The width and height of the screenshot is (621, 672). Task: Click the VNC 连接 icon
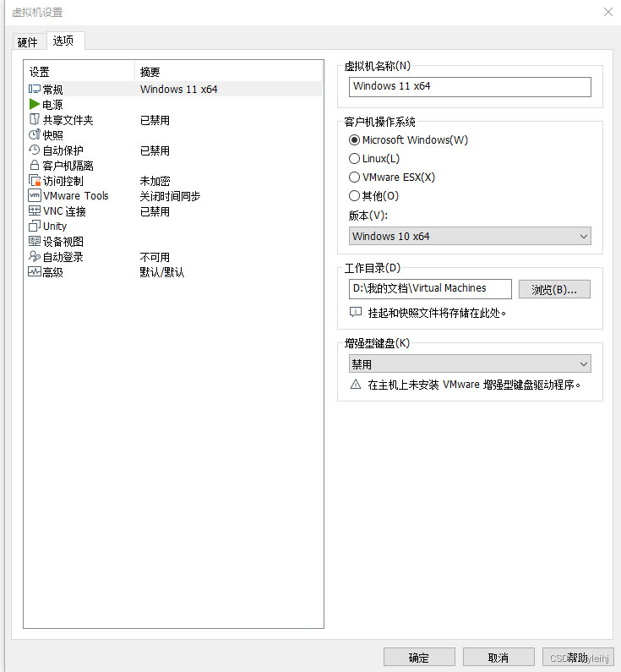click(x=35, y=210)
